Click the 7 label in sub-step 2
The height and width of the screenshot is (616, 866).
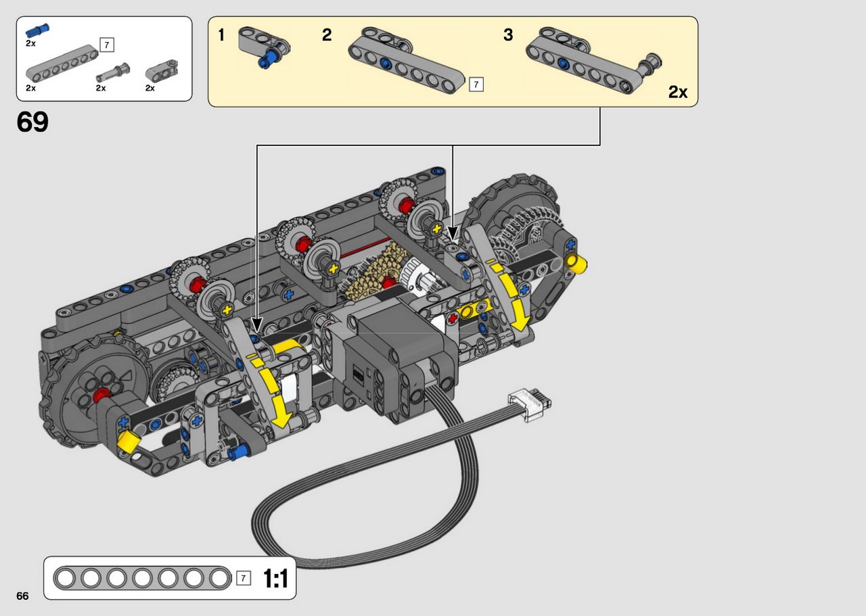click(476, 85)
